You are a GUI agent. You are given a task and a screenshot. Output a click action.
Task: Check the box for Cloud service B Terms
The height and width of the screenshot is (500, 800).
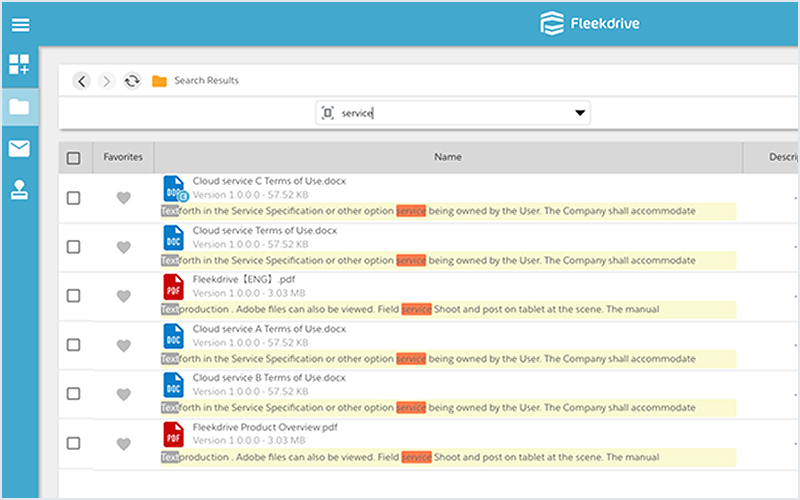point(73,393)
